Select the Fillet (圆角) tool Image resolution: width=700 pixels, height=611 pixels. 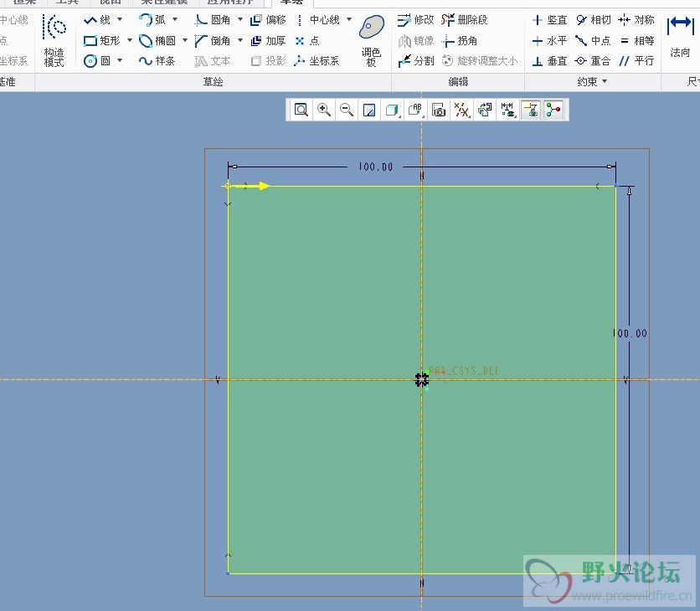[213, 20]
